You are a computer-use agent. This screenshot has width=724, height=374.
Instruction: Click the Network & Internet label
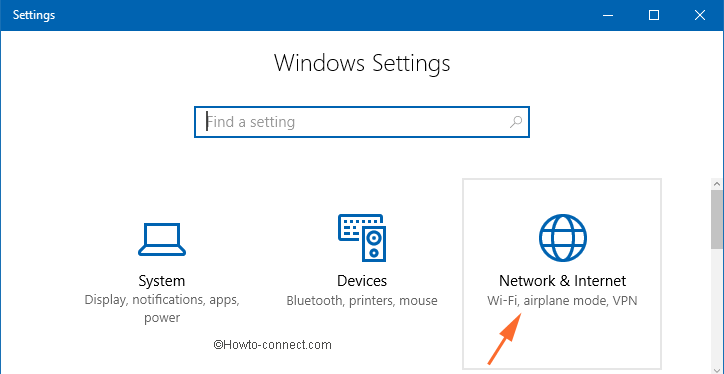pos(562,281)
